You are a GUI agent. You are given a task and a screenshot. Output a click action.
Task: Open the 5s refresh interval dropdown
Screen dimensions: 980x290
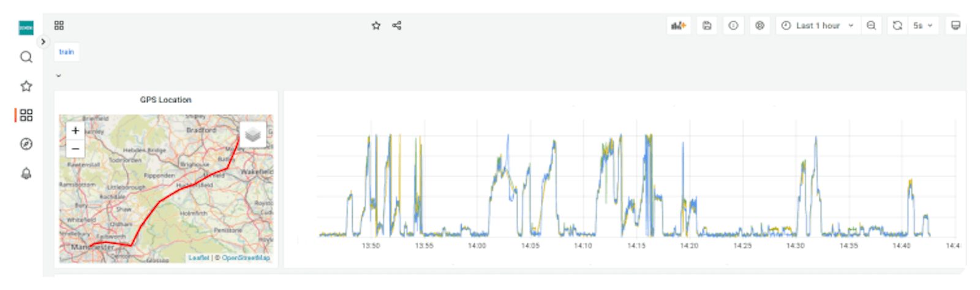point(923,25)
